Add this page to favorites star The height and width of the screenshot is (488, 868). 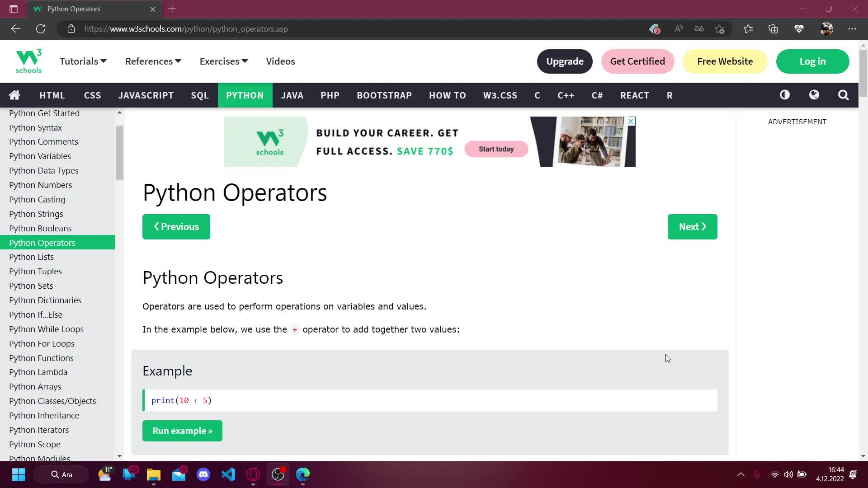720,29
